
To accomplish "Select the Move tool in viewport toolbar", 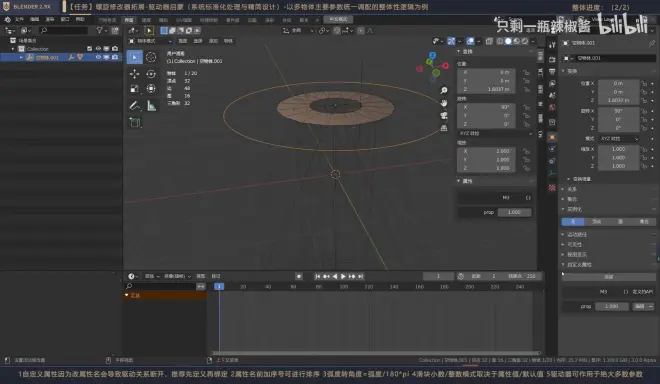I will click(134, 74).
